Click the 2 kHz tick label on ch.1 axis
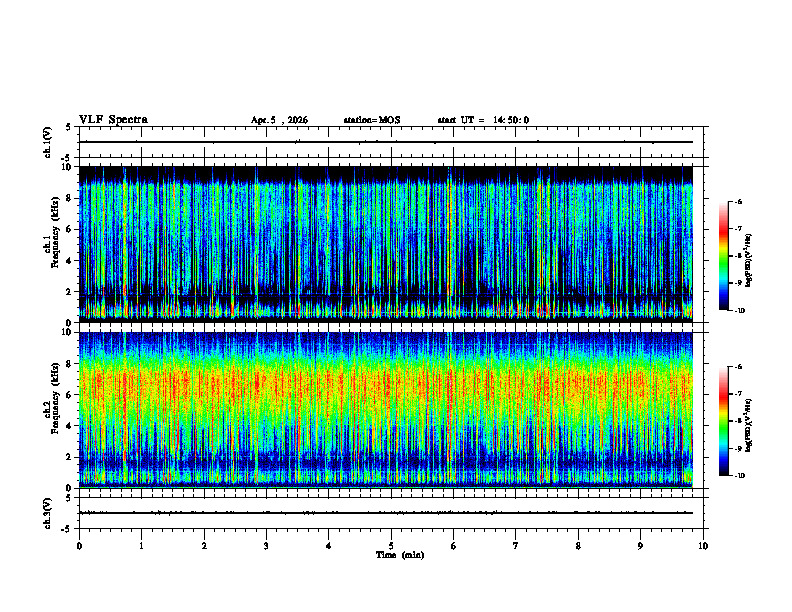 (x=70, y=292)
